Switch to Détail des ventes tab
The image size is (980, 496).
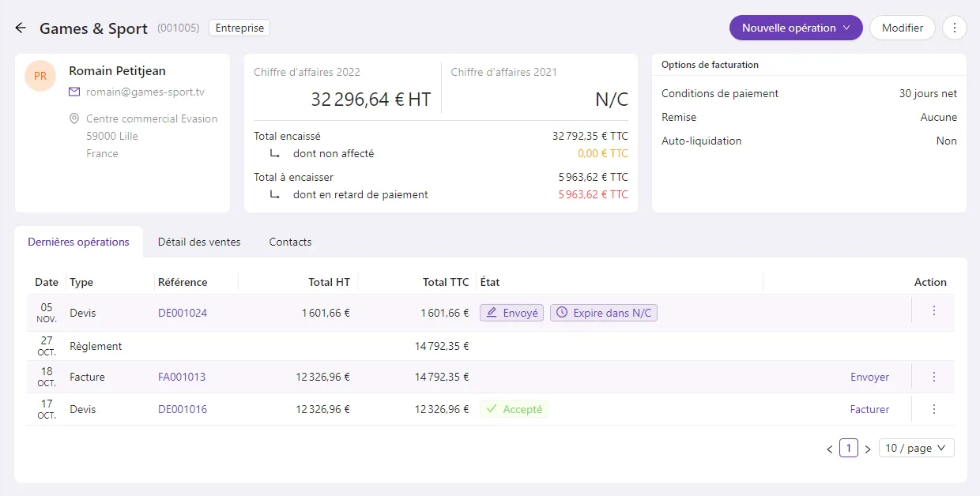(199, 242)
